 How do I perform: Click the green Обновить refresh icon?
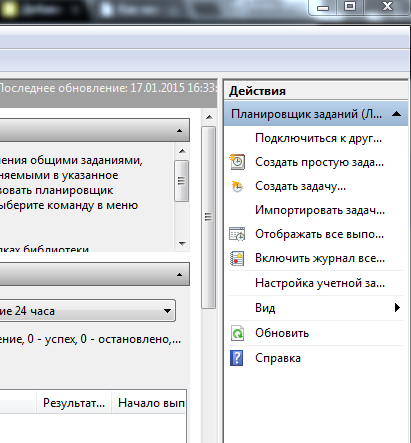237,333
